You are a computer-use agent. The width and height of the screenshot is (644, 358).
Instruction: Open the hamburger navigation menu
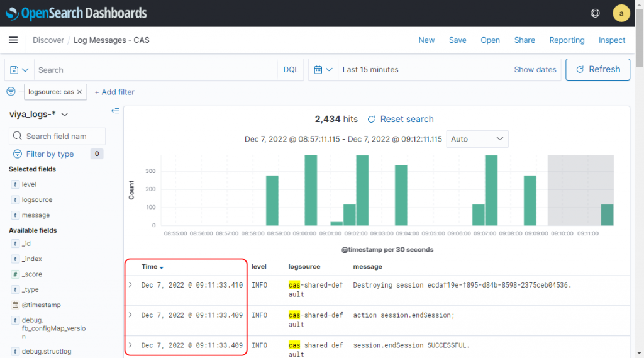pyautogui.click(x=13, y=40)
